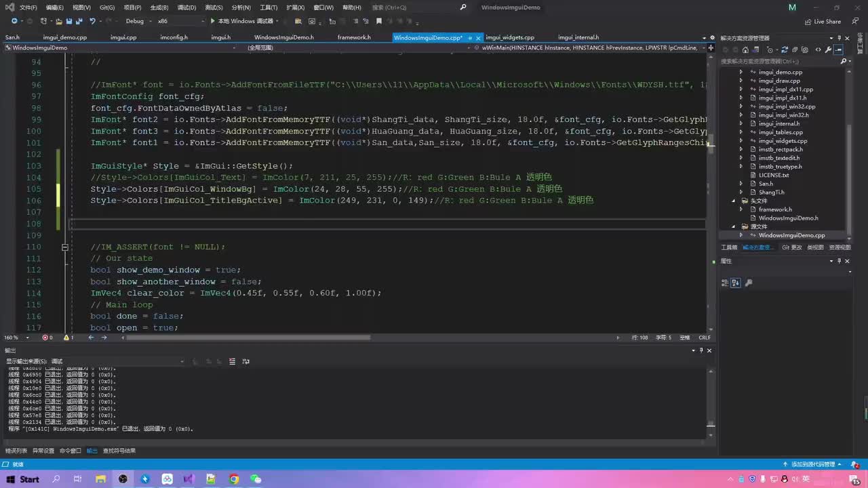Click the Properties wrench icon in Solution Explorer
The width and height of the screenshot is (868, 488).
coord(829,49)
